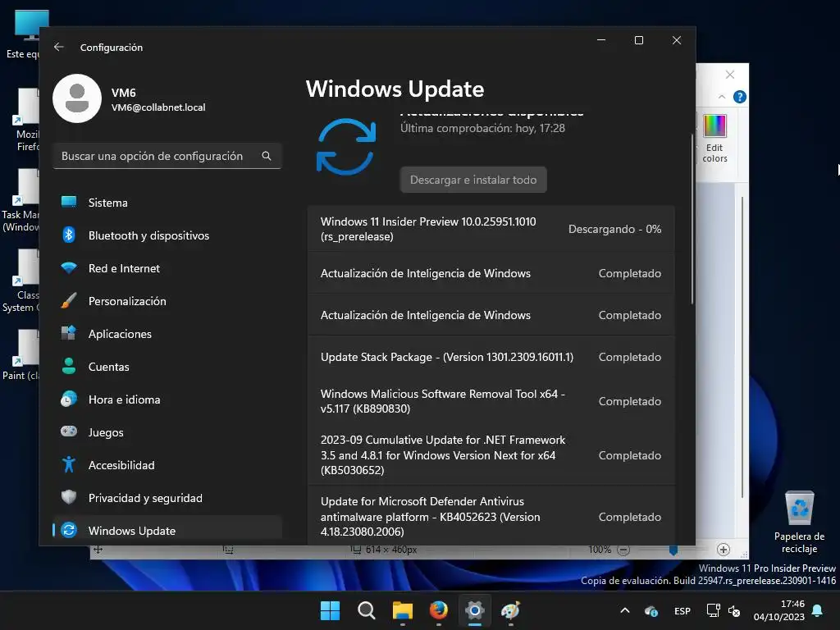This screenshot has height=630, width=840.
Task: Click the Paint window vertical scrollbar
Action: pos(742,348)
